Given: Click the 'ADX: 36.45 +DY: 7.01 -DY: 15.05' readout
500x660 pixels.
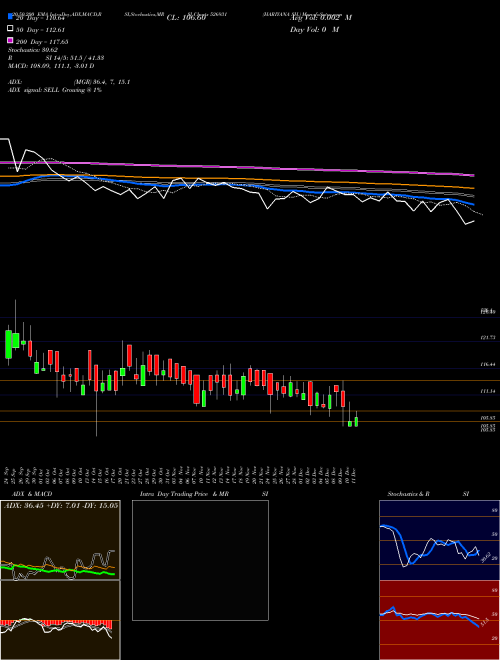Looking at the screenshot, I should 61,505.
